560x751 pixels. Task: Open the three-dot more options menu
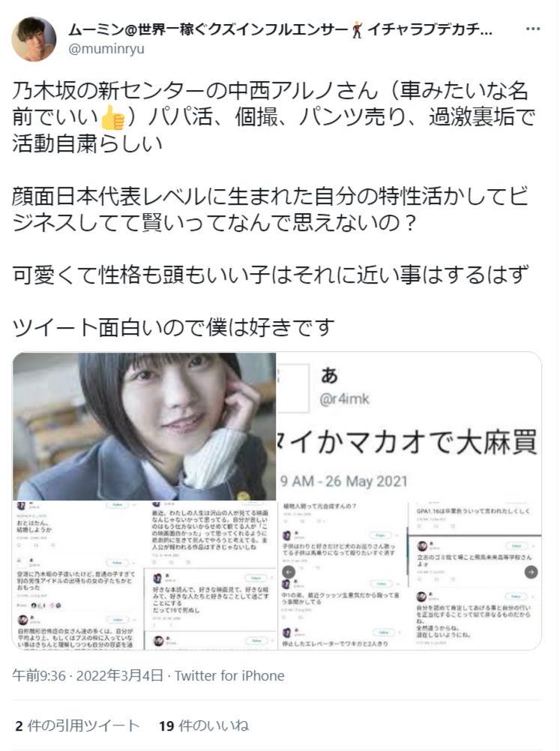click(533, 29)
